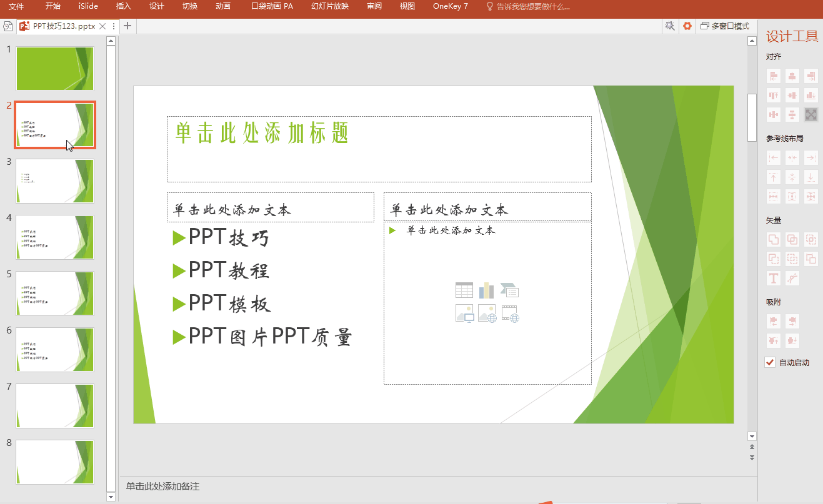
Task: Select the T text icon under 矢量
Action: [773, 278]
